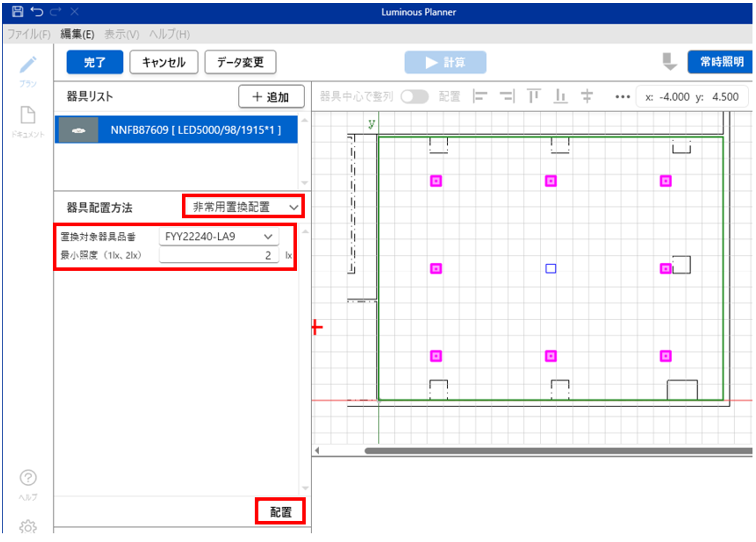Screen dimensions: 756x542
Task: Expand the 置換対象器具品番 dropdown
Action: (x=219, y=236)
